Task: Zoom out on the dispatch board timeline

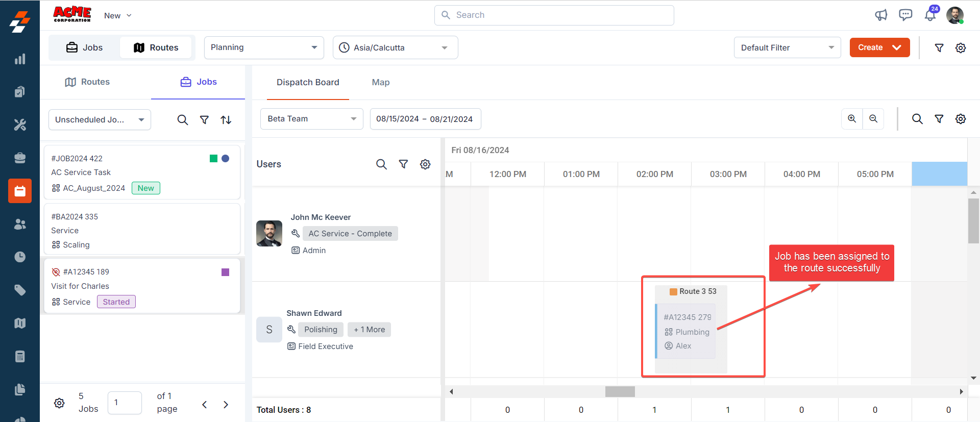Action: pyautogui.click(x=873, y=119)
